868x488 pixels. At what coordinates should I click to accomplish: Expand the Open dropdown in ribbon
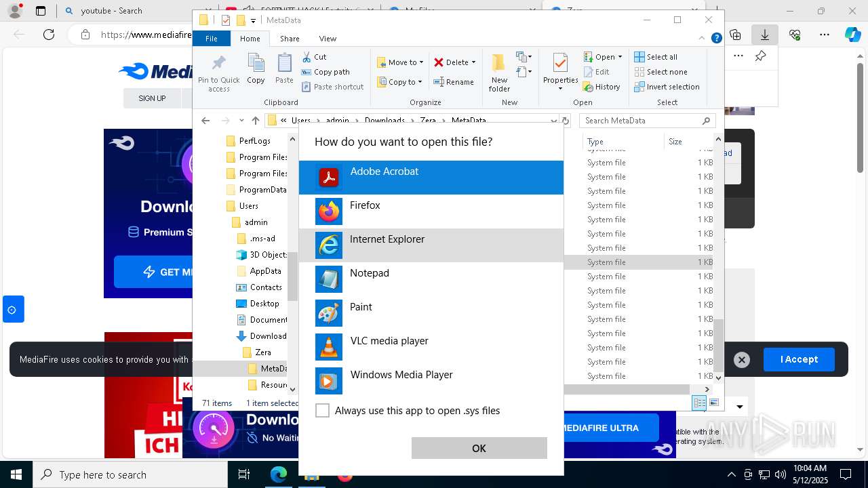[603, 57]
